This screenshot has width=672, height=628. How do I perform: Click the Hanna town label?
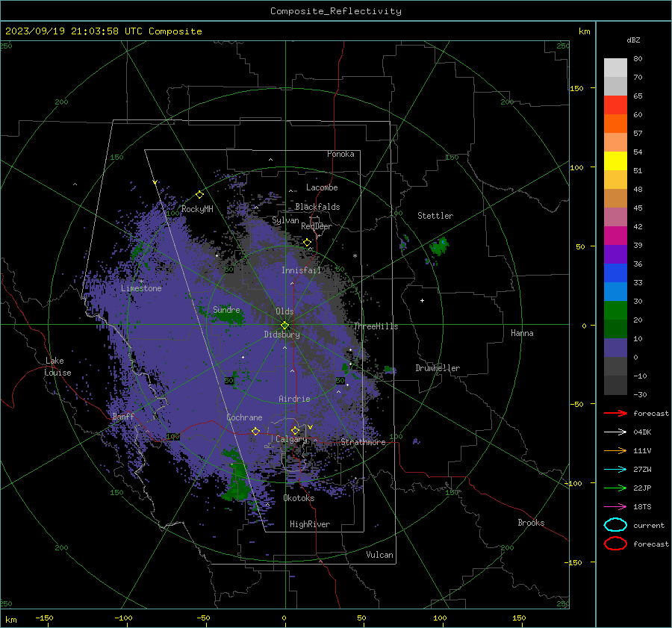coord(522,333)
